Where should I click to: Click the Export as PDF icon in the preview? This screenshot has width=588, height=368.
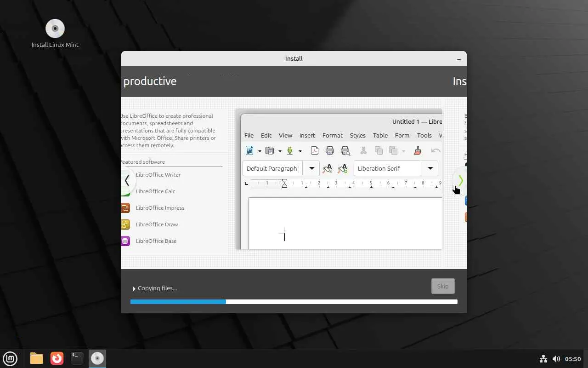tap(315, 150)
